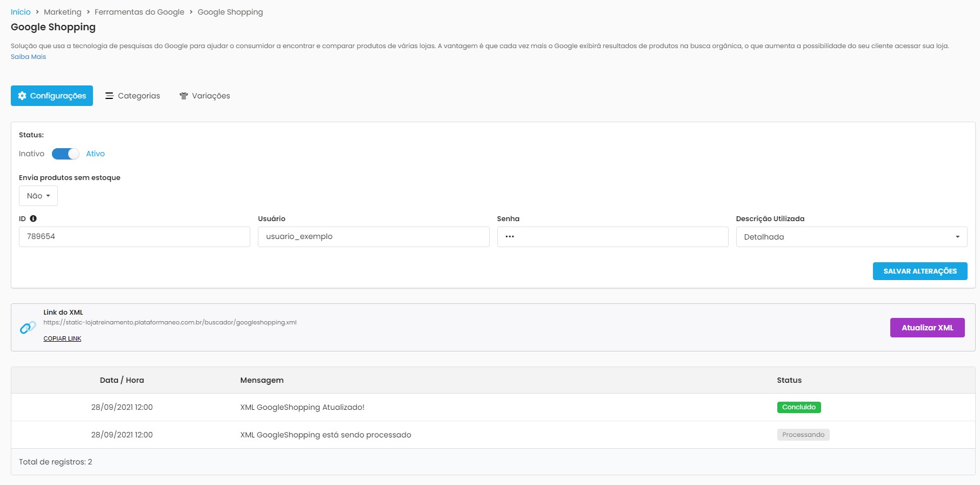Click the Status column header in the table

[789, 380]
